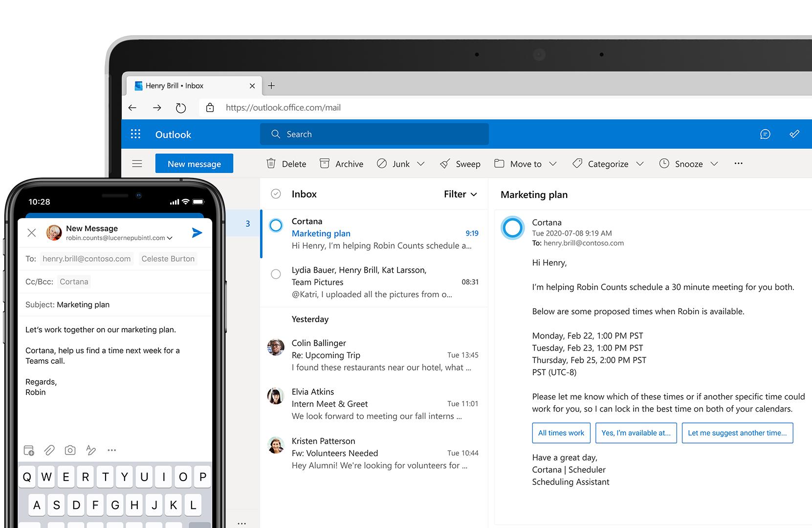Archive the current message
Screen dimensions: 812x528
coord(341,163)
